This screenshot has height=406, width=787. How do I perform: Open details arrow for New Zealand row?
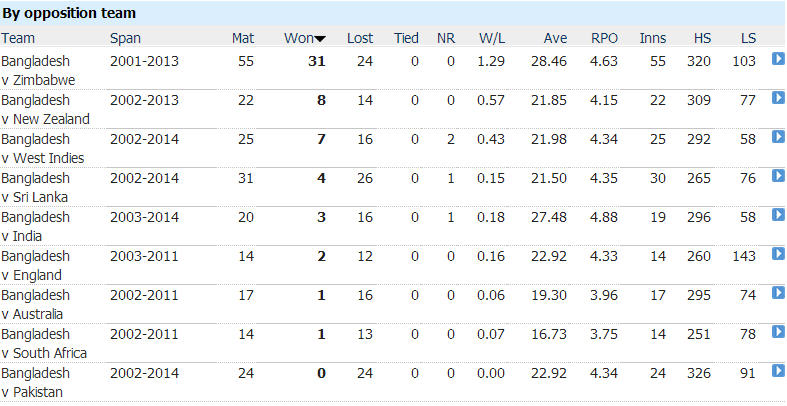coord(778,99)
